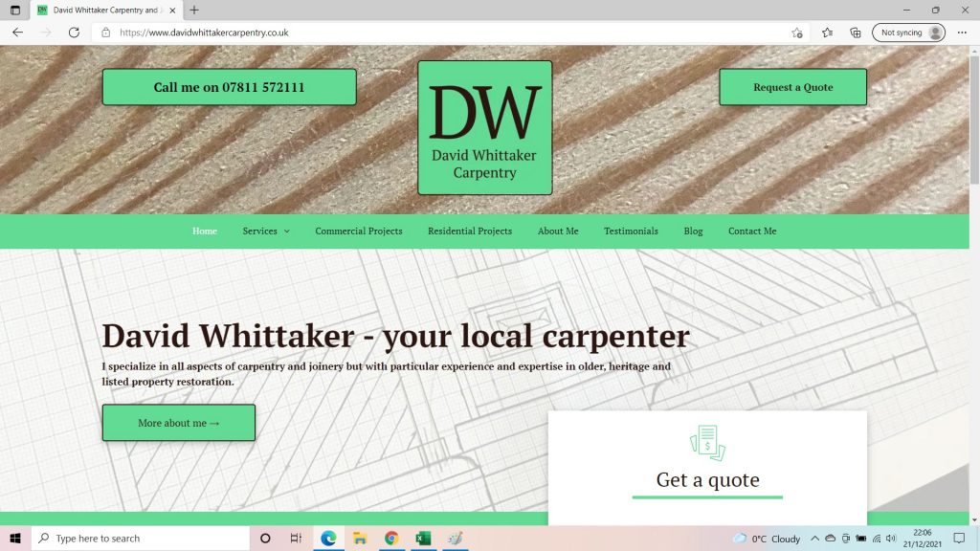The width and height of the screenshot is (980, 551).
Task: Click the Request a Quote button
Action: (x=792, y=86)
